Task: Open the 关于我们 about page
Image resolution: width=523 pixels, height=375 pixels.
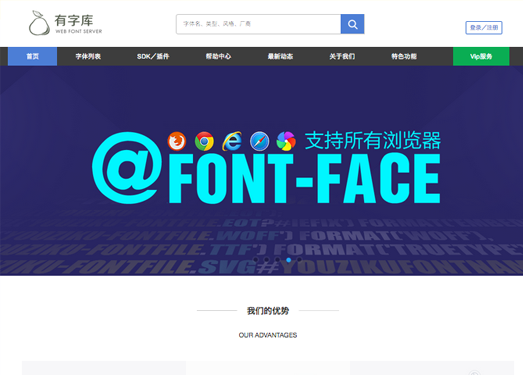Action: click(342, 56)
